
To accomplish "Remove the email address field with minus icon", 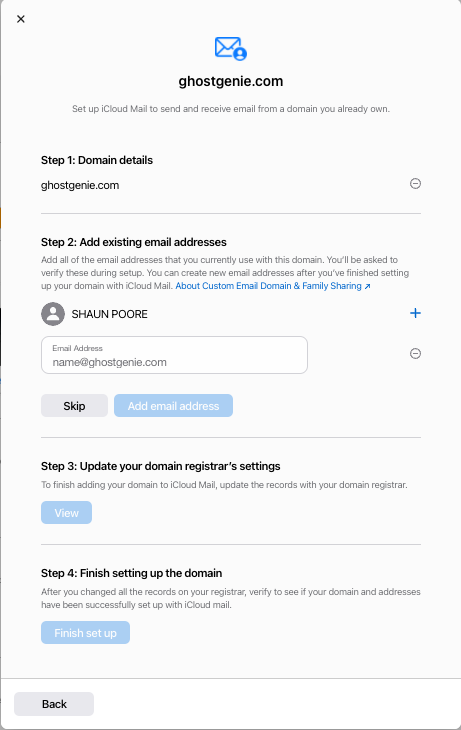I will click(415, 353).
